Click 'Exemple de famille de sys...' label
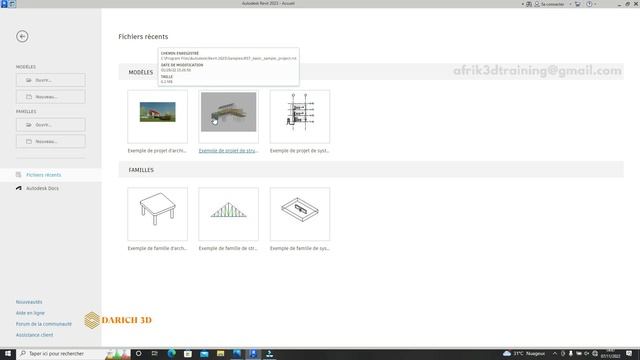Viewport: 640px width, 360px height. pos(300,248)
